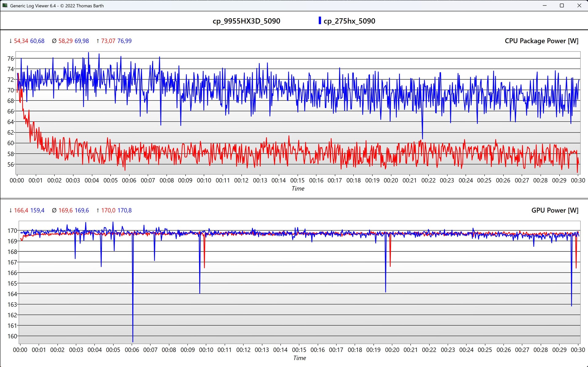Click the blue 159,4 GPU minimum value

click(x=37, y=210)
